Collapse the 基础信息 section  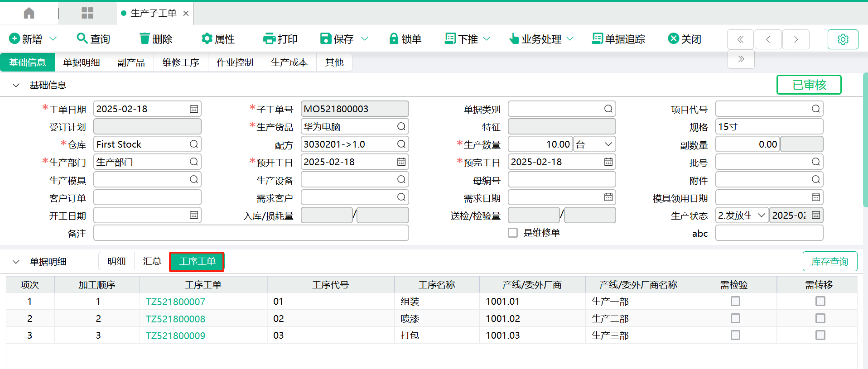pyautogui.click(x=16, y=85)
